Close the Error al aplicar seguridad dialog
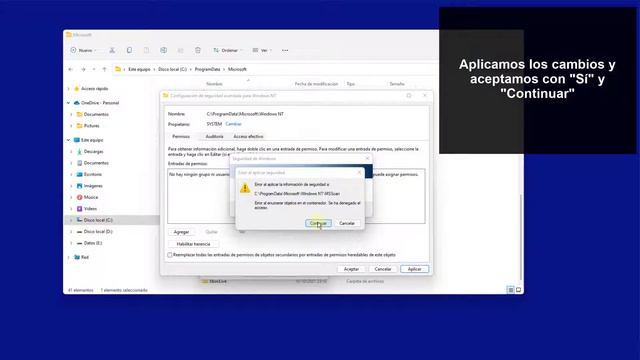Viewport: 640px width, 360px height. (x=359, y=173)
